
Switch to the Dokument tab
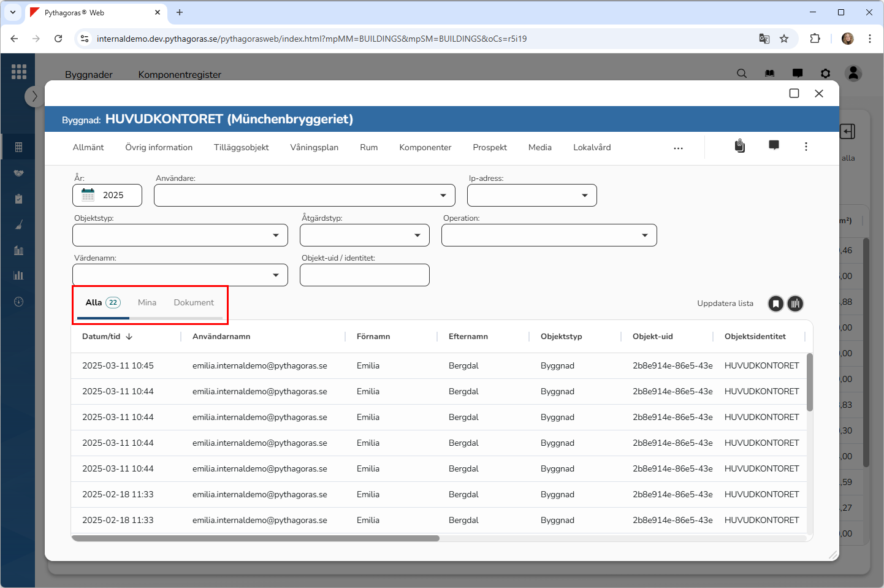click(194, 302)
